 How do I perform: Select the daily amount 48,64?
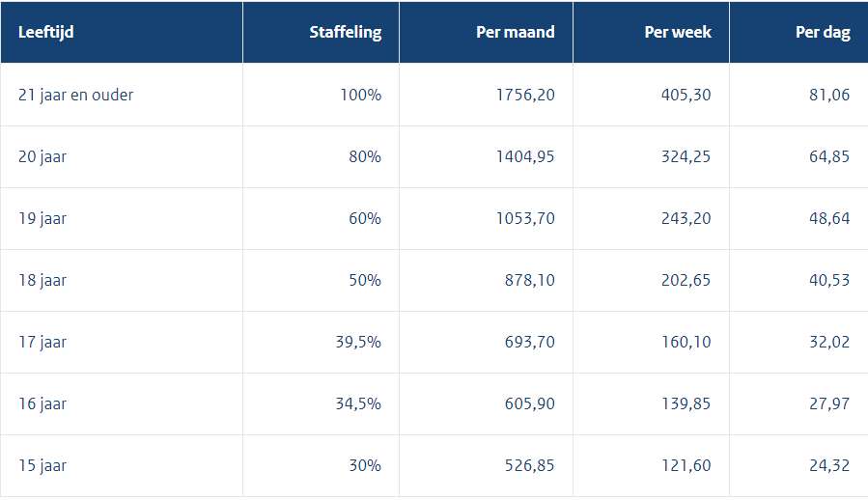point(829,218)
